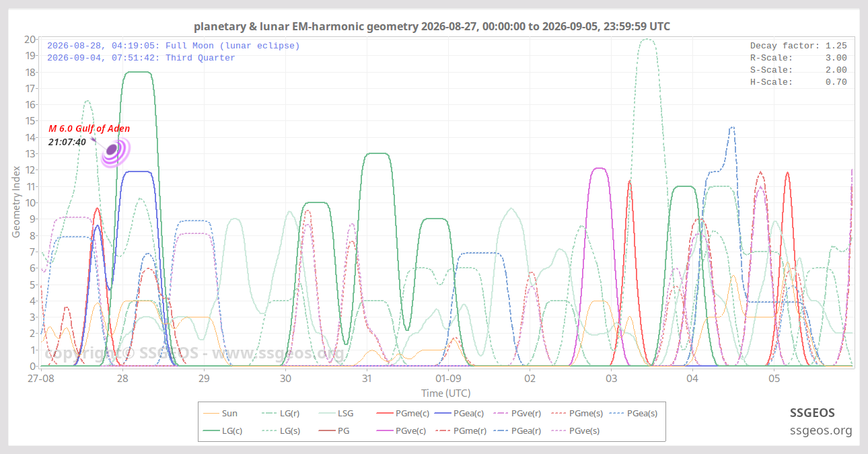Toggle the Sun series in the legend

(219, 414)
